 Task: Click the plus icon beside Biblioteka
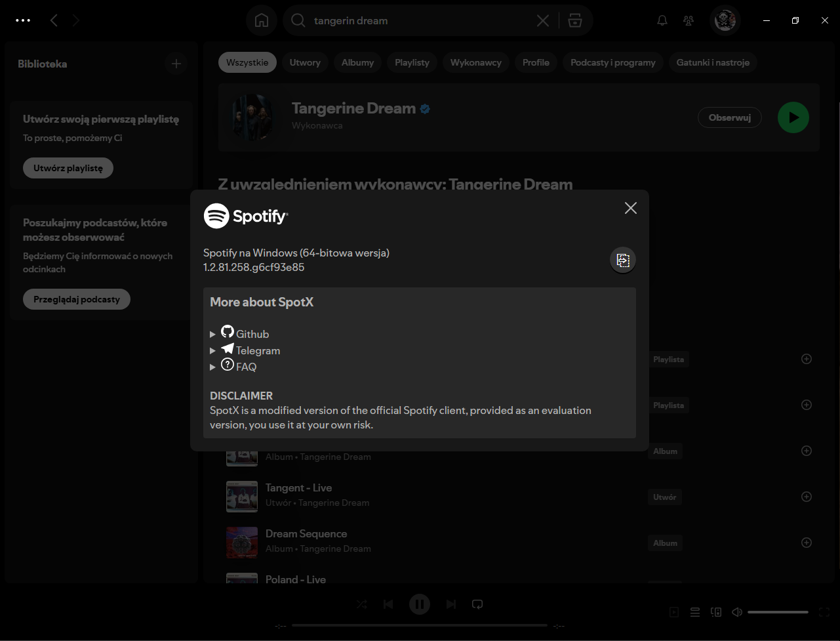176,64
